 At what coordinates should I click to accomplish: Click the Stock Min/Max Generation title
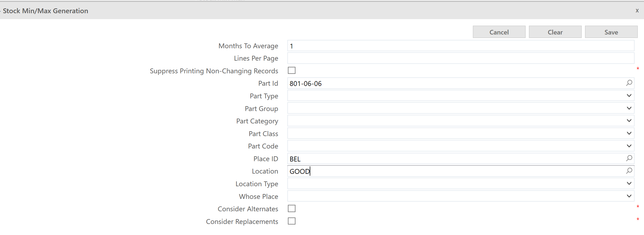[46, 11]
